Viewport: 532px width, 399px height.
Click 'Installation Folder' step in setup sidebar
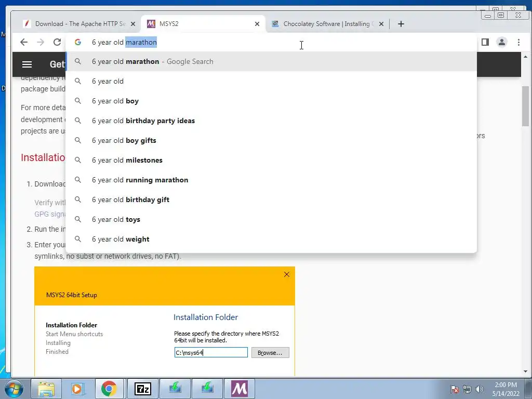pos(71,325)
